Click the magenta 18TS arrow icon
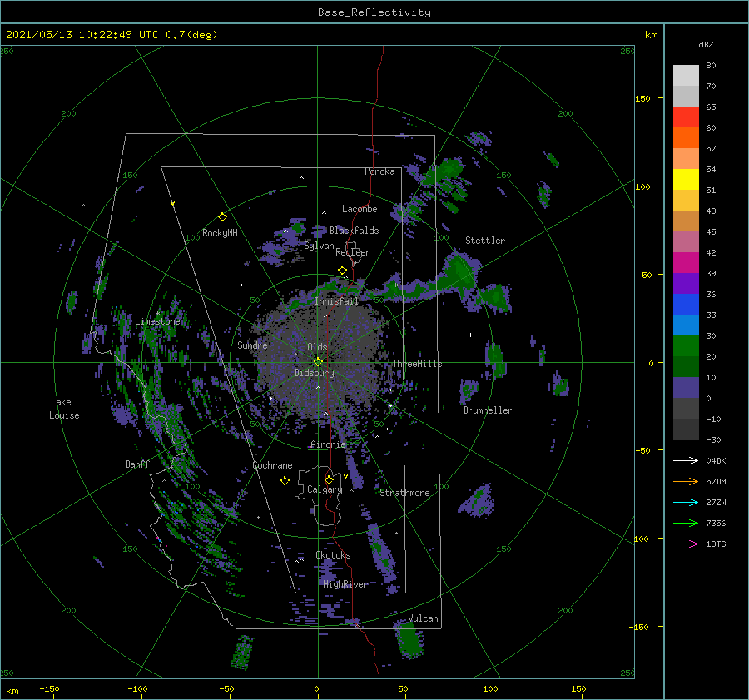Viewport: 749px width, 700px height. [x=686, y=544]
